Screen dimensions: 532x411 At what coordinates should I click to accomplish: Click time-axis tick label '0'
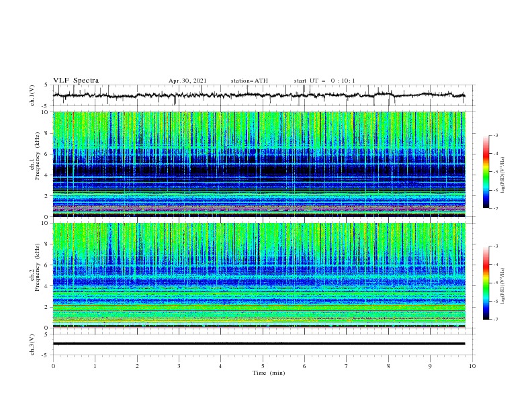[x=53, y=366]
